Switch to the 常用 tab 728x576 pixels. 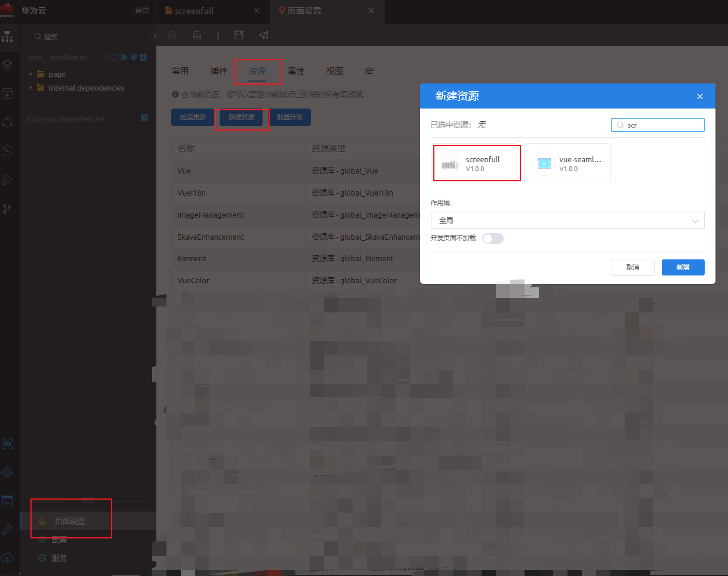click(x=180, y=71)
